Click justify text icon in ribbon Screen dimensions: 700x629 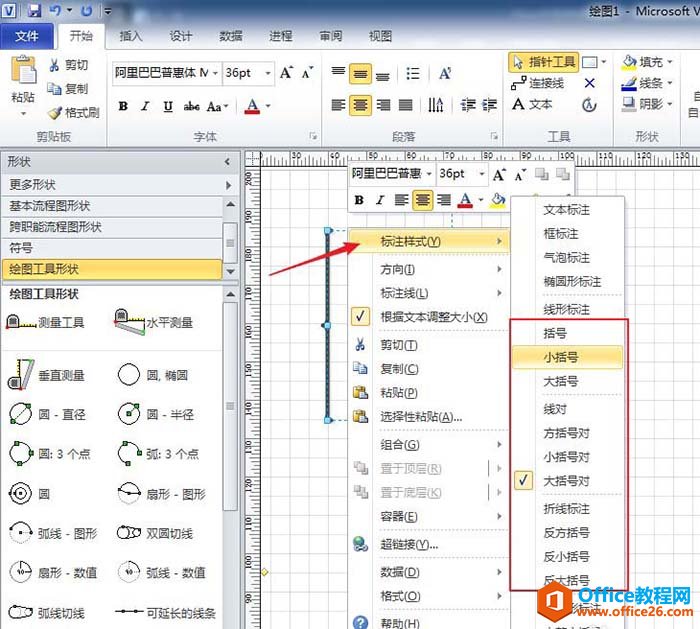[x=405, y=105]
